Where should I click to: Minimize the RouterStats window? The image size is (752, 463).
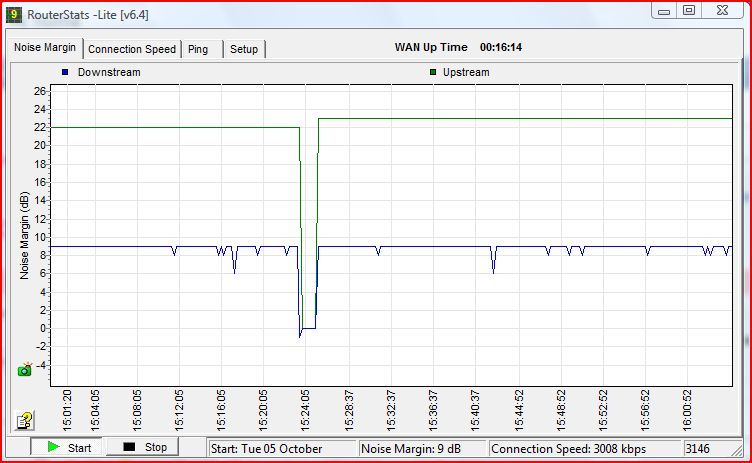(x=666, y=10)
